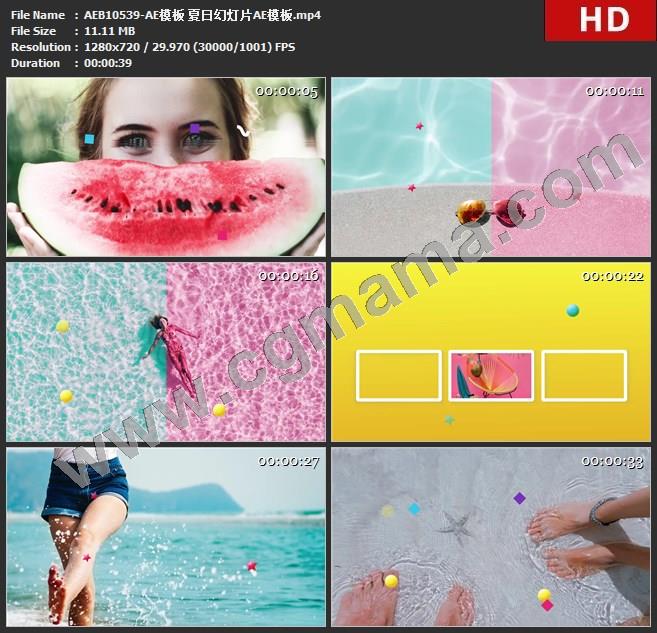The image size is (657, 633).
Task: Open the beach legs splash thumbnail
Action: tap(166, 536)
